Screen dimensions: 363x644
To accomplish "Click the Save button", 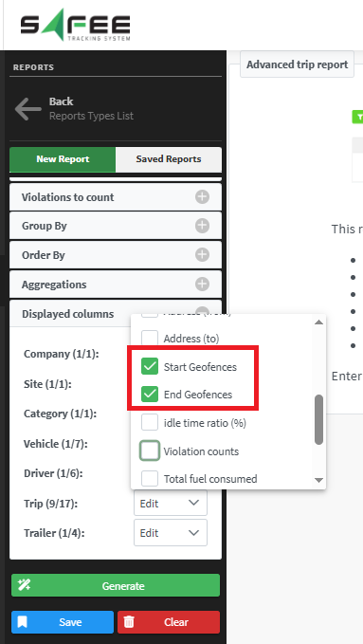I will (63, 622).
